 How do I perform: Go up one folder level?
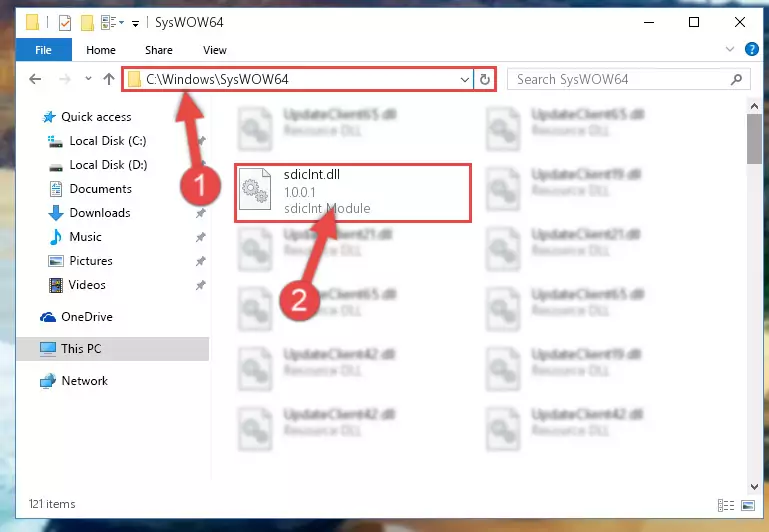109,79
